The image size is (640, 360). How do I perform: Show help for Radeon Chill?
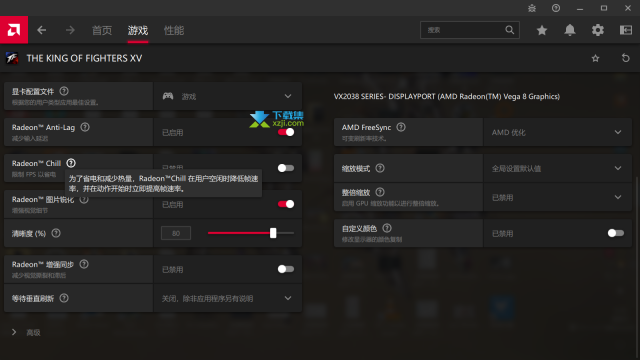[71, 163]
